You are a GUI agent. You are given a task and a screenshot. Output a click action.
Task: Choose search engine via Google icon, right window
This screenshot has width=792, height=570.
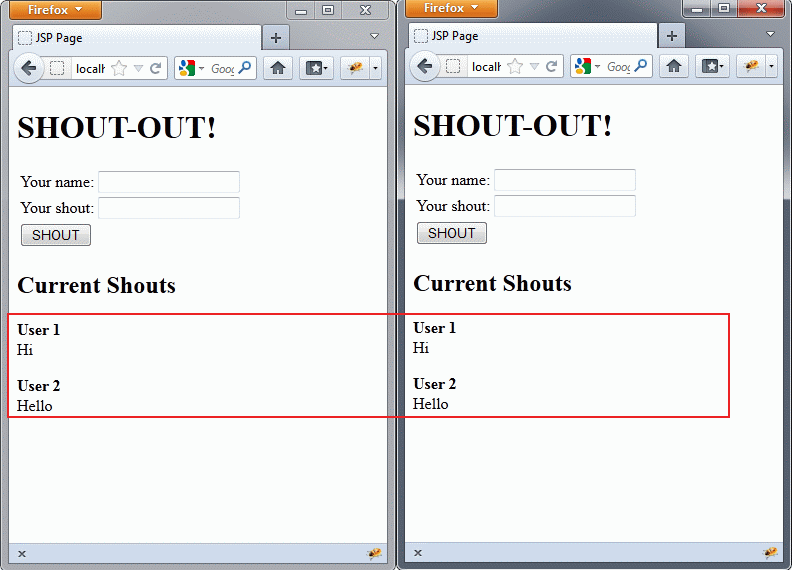pyautogui.click(x=587, y=66)
